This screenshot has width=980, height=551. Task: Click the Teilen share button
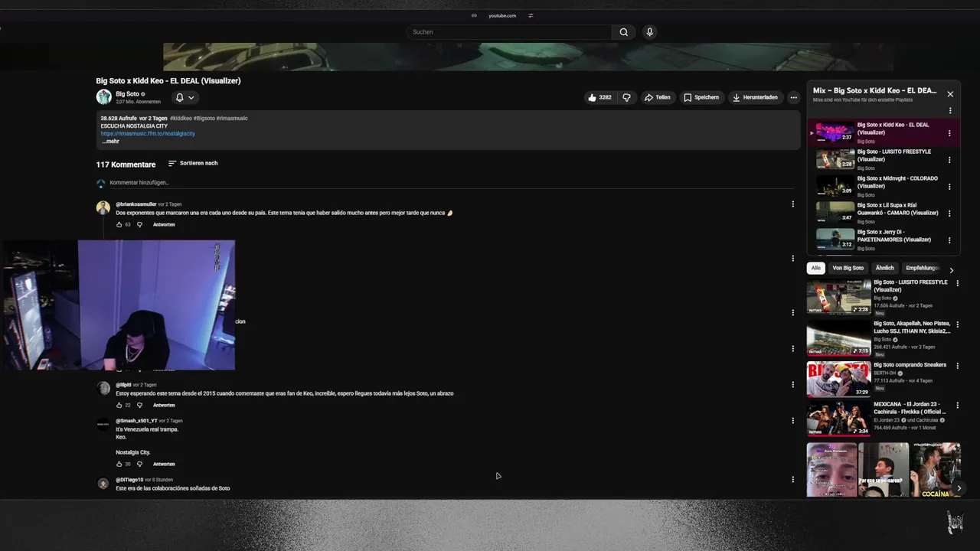click(658, 97)
